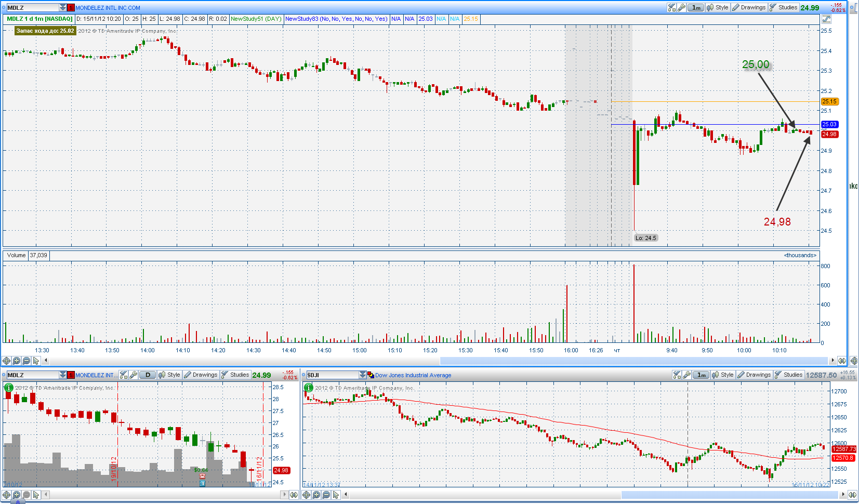Viewport: 859px width, 504px height.
Task: Click the MDLZ symbol input in main chart
Action: [x=33, y=7]
